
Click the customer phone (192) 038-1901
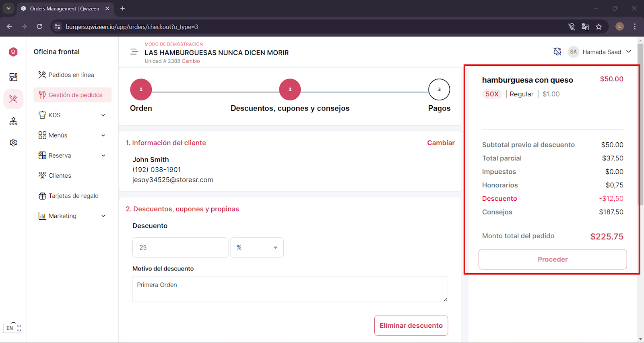tap(157, 170)
